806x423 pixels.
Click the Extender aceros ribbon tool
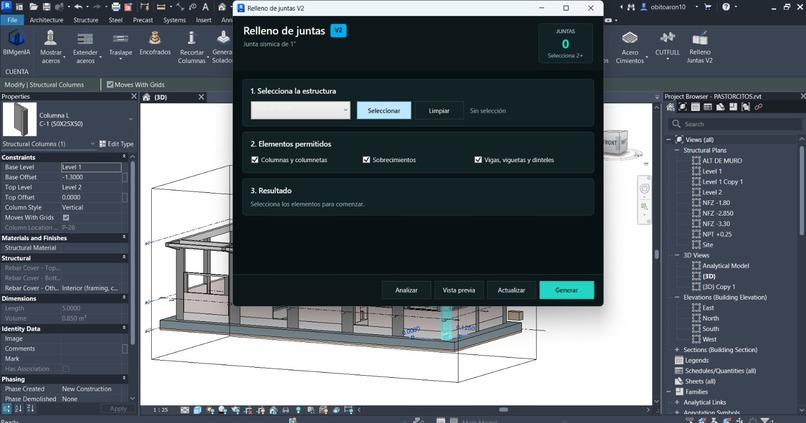(x=85, y=47)
